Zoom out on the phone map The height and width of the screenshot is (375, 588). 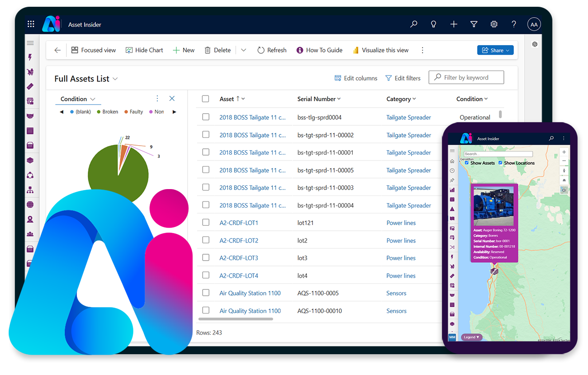point(564,161)
